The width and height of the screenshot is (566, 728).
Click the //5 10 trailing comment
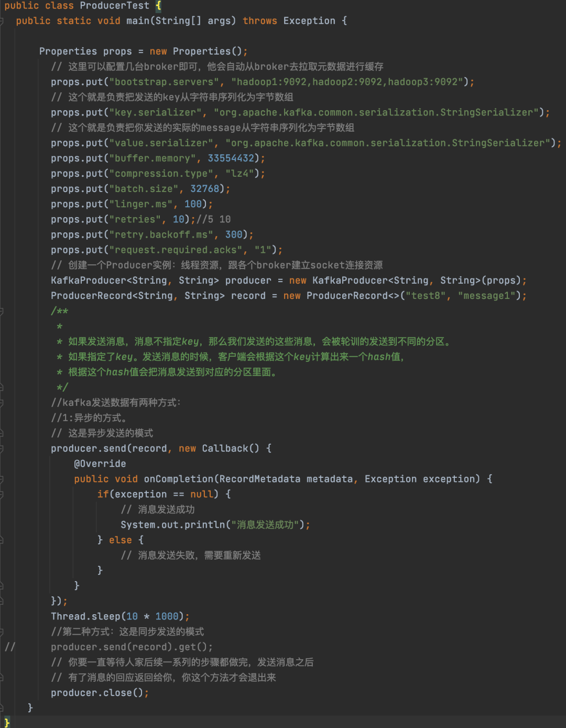213,219
